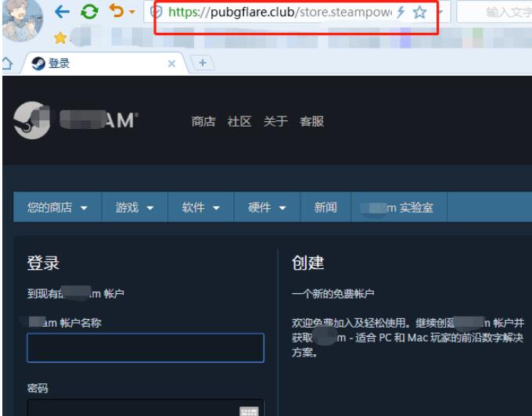Expand the 硬件 dropdown
This screenshot has height=416, width=532.
(267, 207)
